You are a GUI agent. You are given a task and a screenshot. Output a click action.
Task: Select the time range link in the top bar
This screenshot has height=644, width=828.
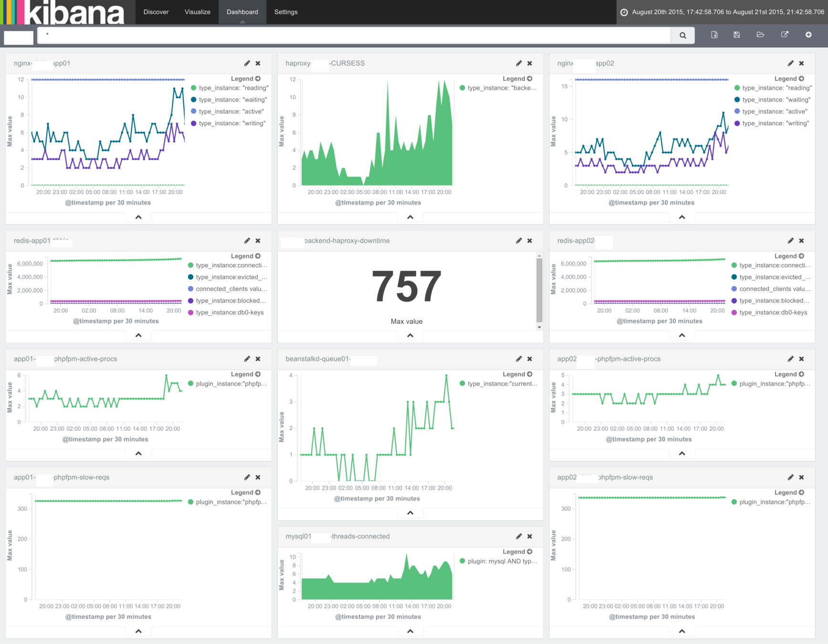(x=725, y=12)
